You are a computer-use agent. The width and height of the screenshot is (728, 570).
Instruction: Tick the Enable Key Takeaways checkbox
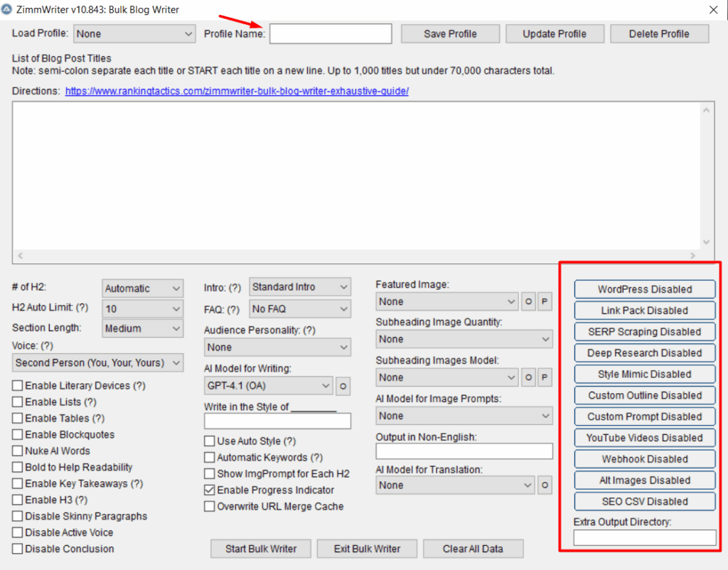click(x=18, y=484)
